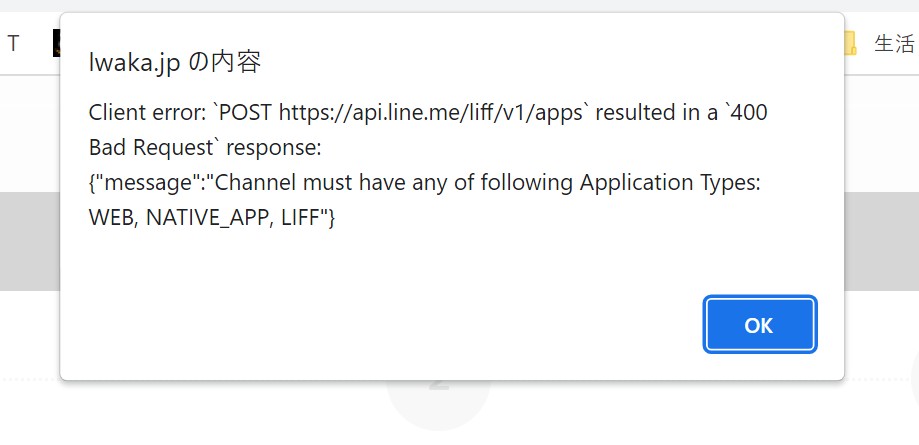Click the WEB, NATIVE_APP, LIFF text

206,218
